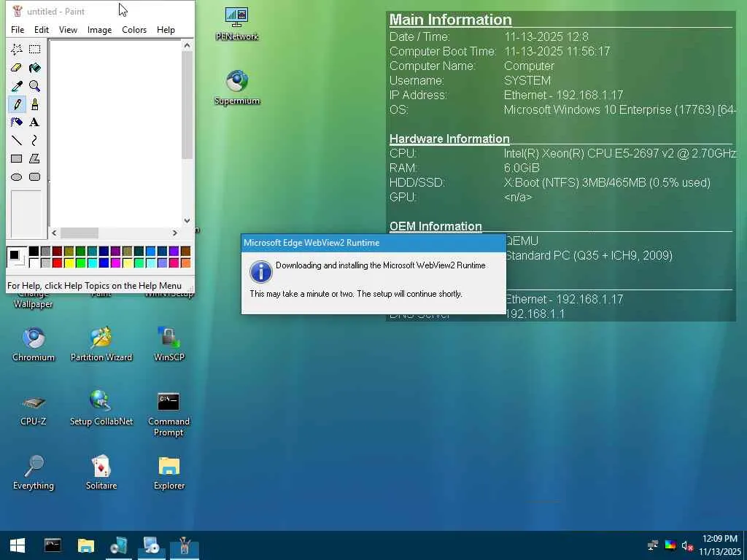Viewport: 747px width, 560px height.
Task: Click Paint's vertical scrollbar up arrow
Action: point(187,45)
